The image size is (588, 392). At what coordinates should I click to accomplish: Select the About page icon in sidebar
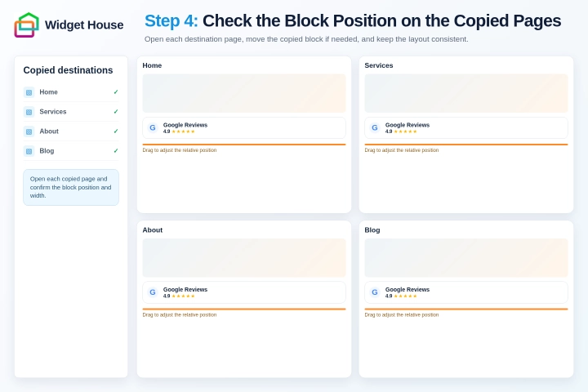click(29, 131)
